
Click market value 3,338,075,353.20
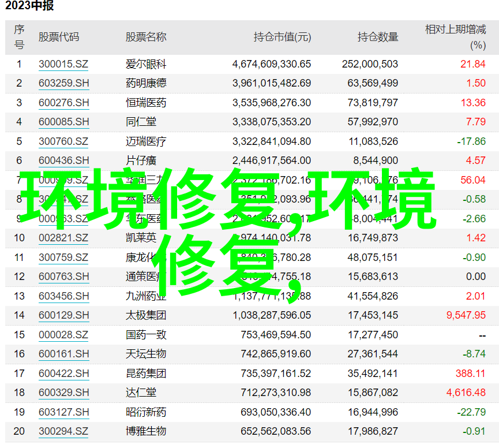coord(272,122)
